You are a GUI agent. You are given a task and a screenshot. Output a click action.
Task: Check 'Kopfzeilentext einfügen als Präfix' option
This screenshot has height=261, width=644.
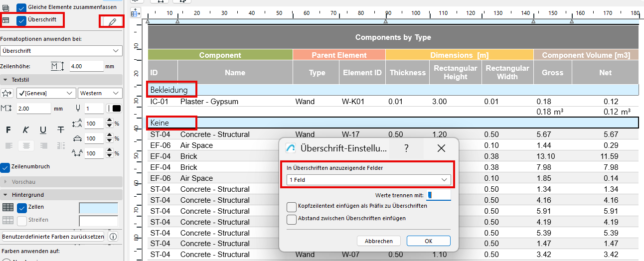292,207
